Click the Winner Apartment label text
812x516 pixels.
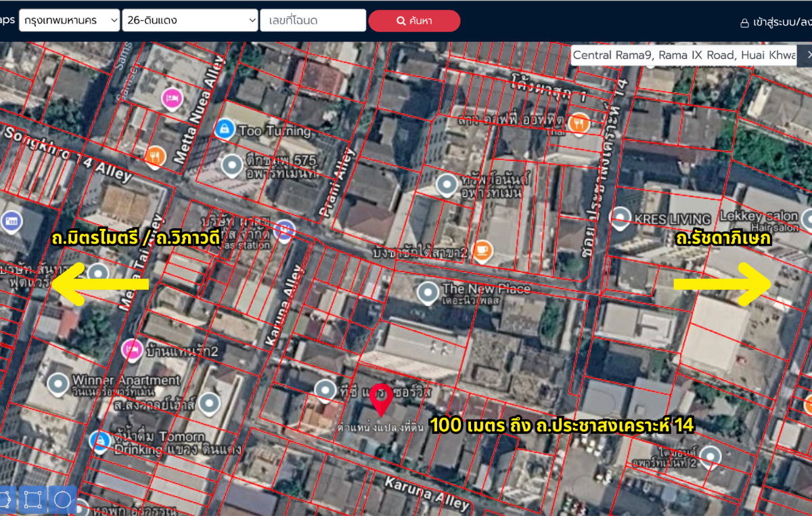(x=126, y=380)
